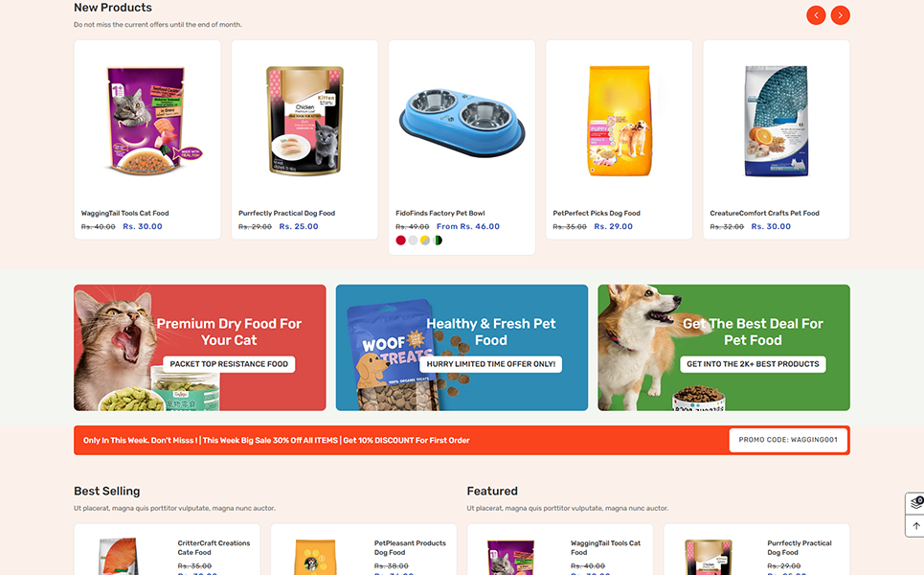This screenshot has width=924, height=575.
Task: Open WaggingTail Tools Cat Food product image
Action: pos(147,121)
